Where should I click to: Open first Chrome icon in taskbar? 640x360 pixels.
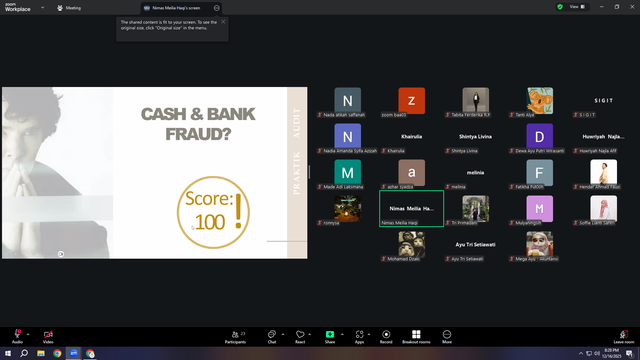coord(57,353)
